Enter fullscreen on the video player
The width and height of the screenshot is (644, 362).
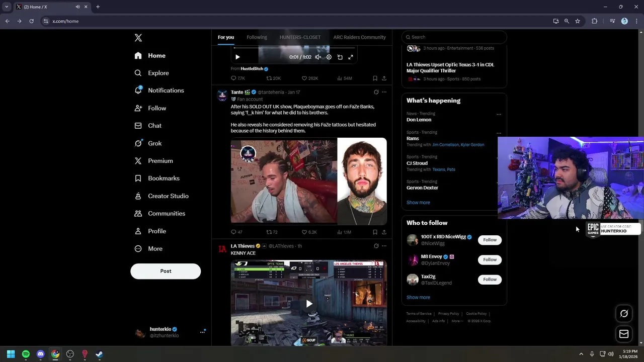[351, 57]
